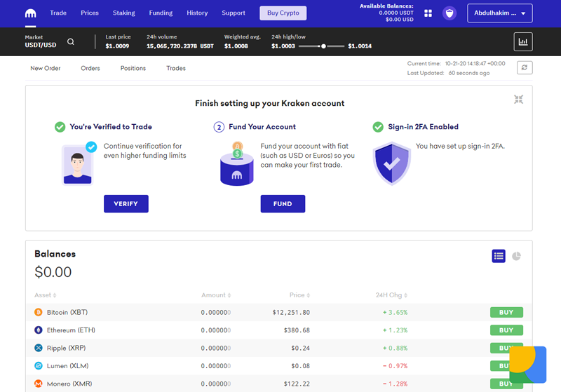Open the apps grid icon

click(428, 13)
